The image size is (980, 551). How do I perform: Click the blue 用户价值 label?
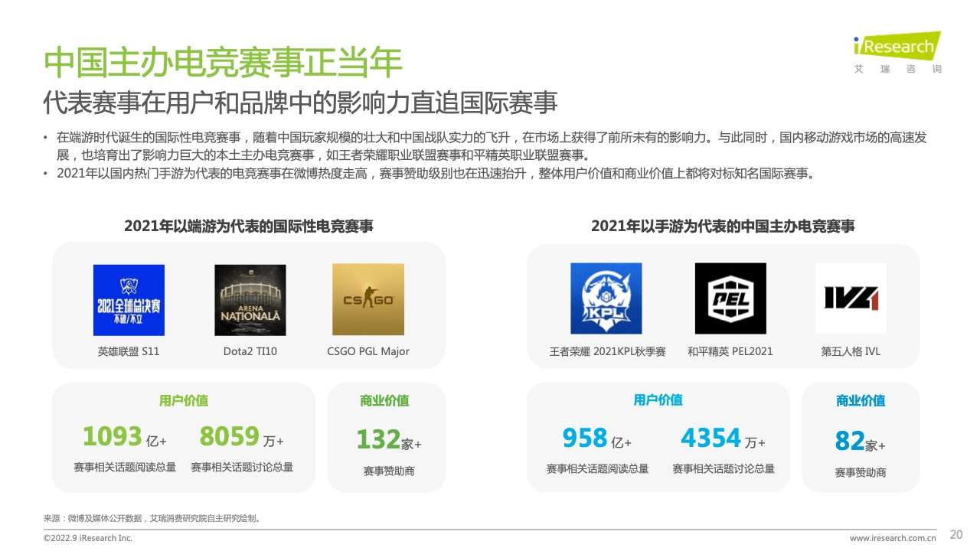tap(658, 399)
